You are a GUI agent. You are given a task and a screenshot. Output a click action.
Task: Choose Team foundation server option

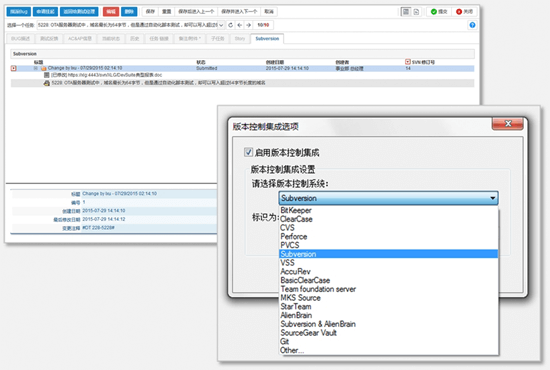pyautogui.click(x=388, y=289)
